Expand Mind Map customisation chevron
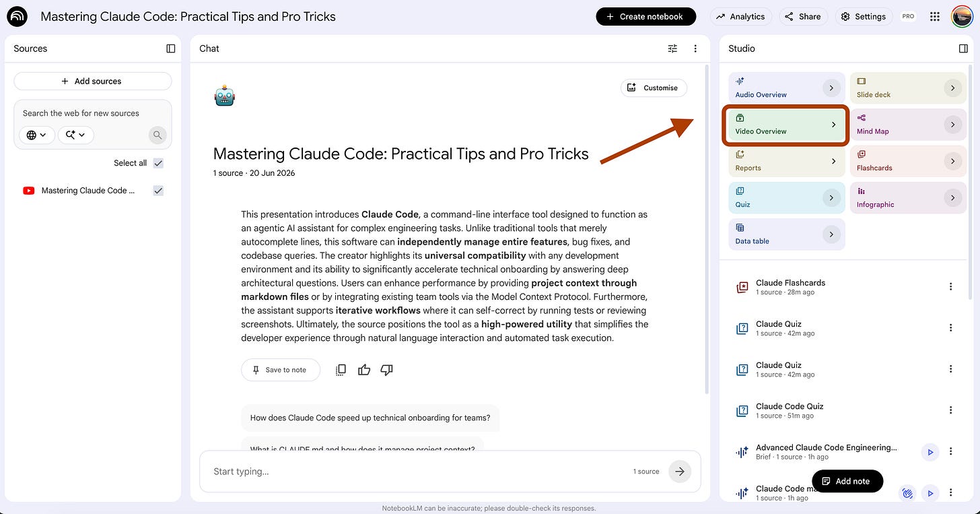980x514 pixels. 952,125
